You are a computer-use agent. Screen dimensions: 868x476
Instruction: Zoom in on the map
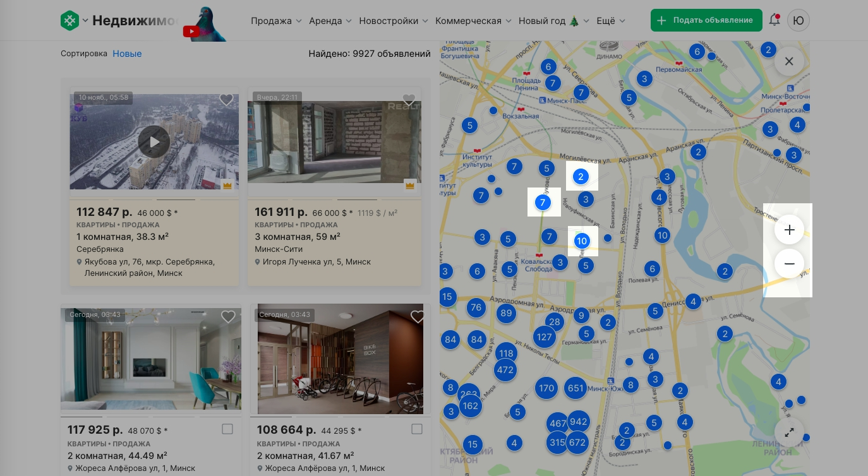(789, 230)
